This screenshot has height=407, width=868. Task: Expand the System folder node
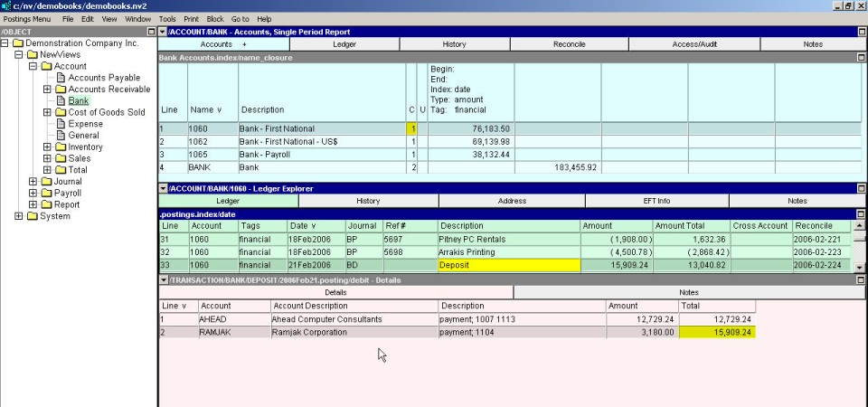tap(19, 216)
